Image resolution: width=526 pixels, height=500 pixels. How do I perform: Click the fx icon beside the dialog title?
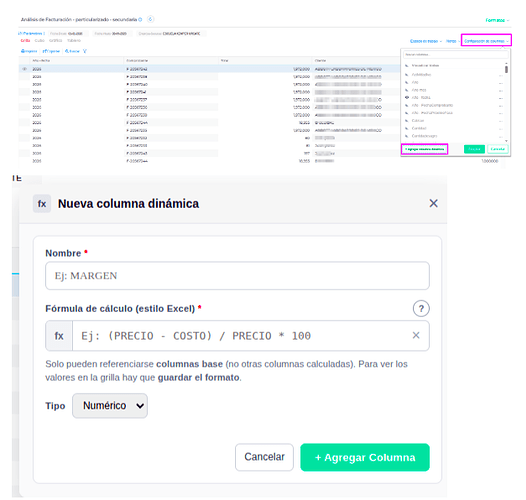coord(42,203)
